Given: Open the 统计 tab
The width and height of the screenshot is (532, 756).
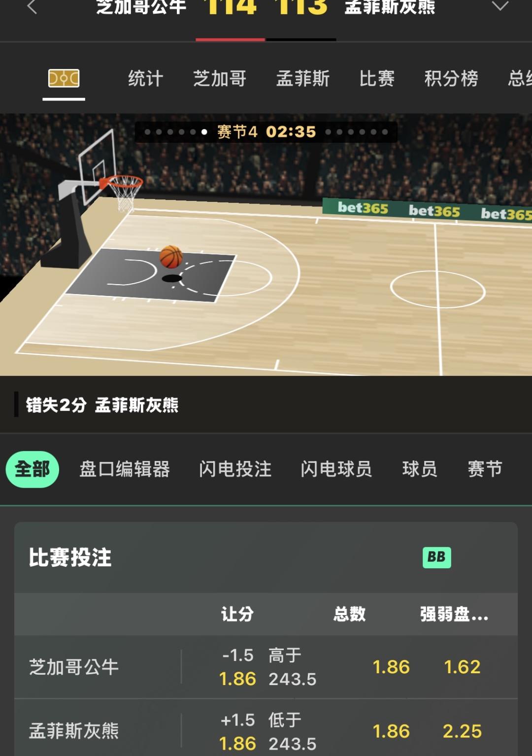Looking at the screenshot, I should pyautogui.click(x=145, y=78).
